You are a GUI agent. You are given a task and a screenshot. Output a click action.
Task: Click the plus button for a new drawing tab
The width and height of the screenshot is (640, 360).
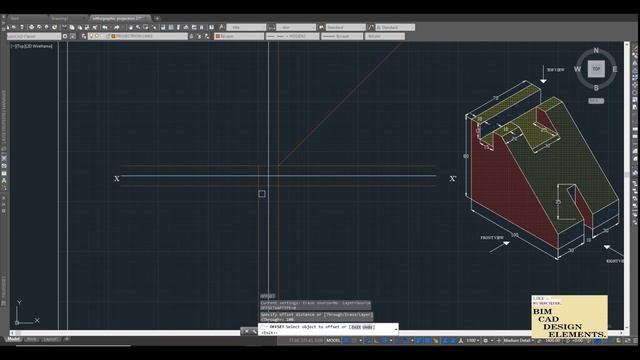pos(157,18)
